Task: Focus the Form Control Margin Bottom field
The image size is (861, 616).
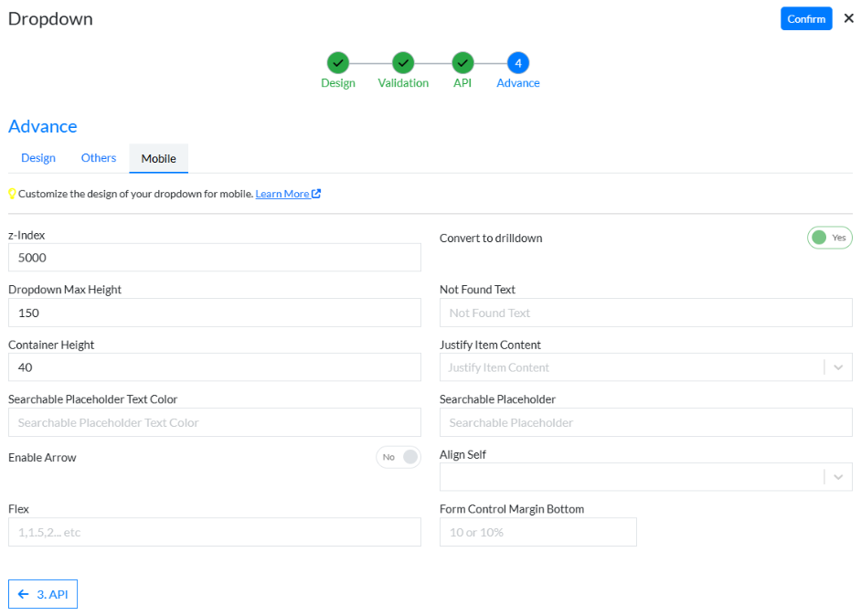Action: pos(537,532)
